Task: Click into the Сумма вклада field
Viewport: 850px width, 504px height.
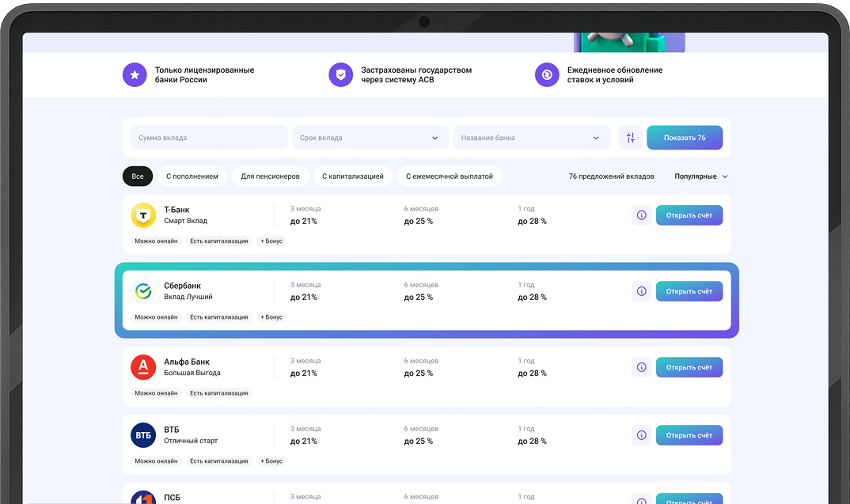Action: tap(208, 138)
